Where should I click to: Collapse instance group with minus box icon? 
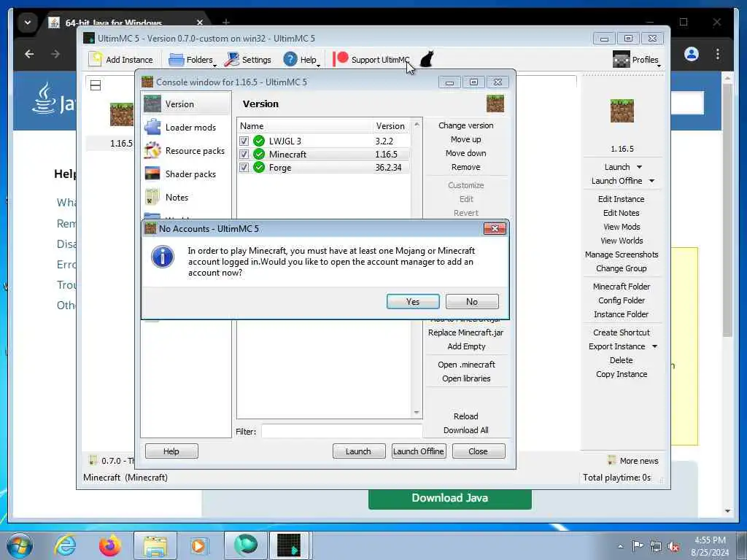(96, 85)
